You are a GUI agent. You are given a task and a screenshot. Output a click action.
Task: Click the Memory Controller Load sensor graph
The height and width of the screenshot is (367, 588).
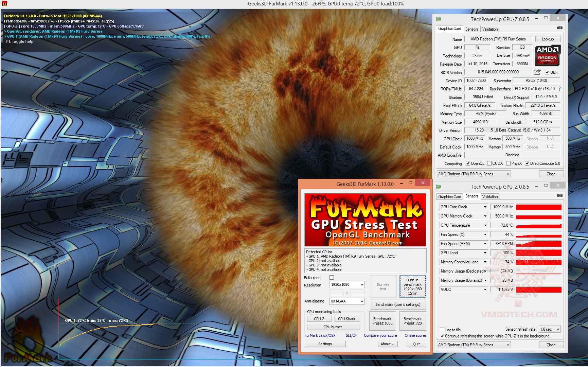[x=539, y=262]
